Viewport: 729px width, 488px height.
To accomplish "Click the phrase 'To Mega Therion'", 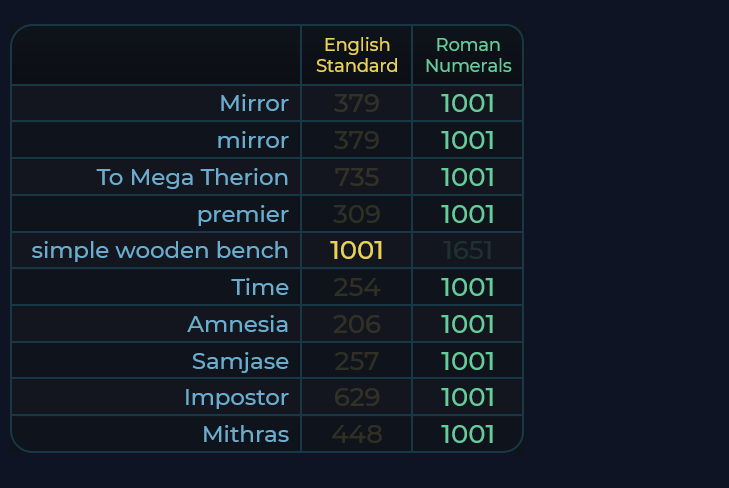I will 193,178.
